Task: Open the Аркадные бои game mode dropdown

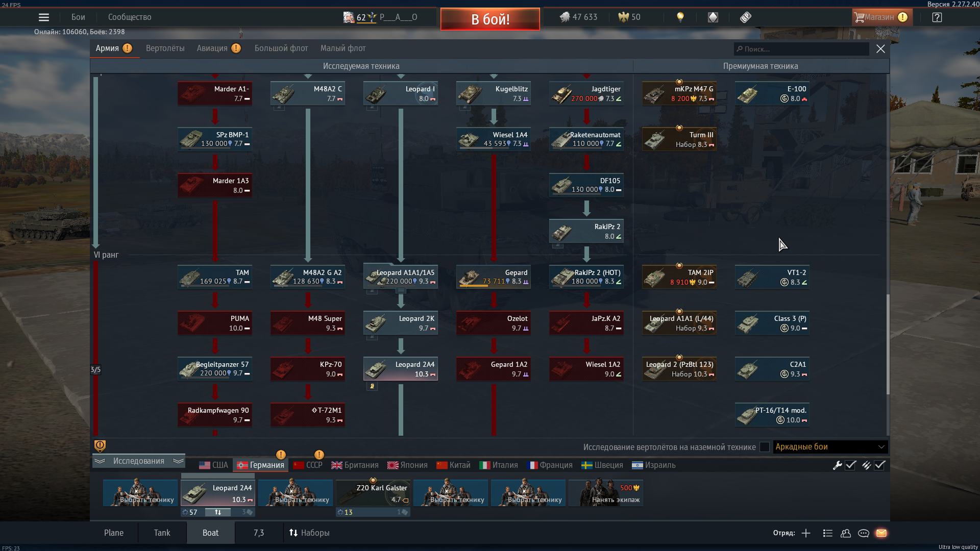Action: click(830, 447)
